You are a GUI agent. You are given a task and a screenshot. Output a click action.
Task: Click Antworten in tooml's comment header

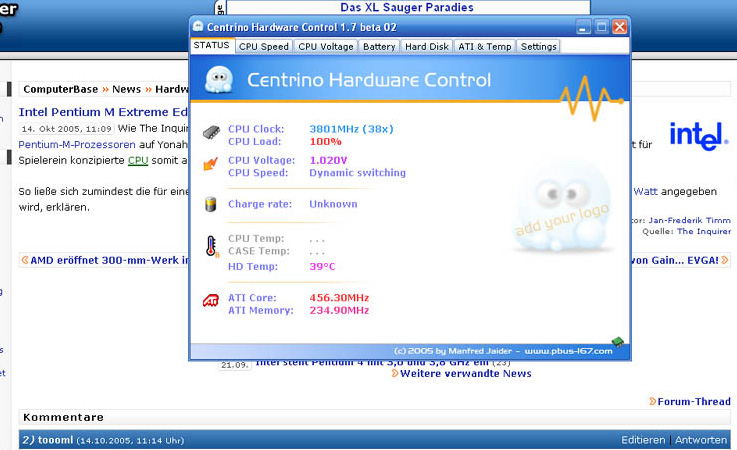pyautogui.click(x=701, y=440)
